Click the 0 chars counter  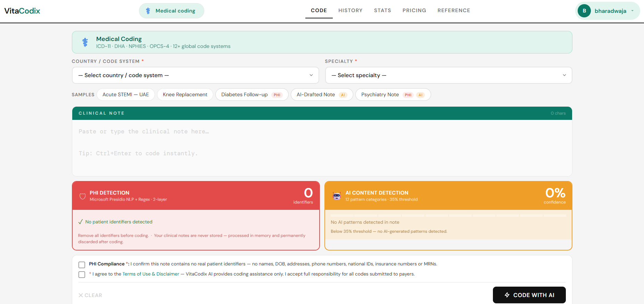(x=558, y=113)
